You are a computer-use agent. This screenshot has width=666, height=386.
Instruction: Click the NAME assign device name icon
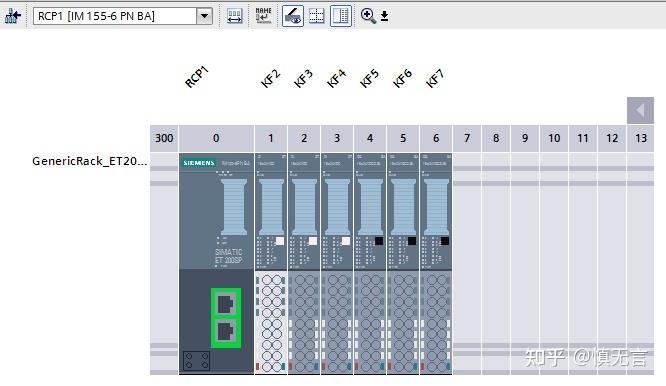[263, 16]
